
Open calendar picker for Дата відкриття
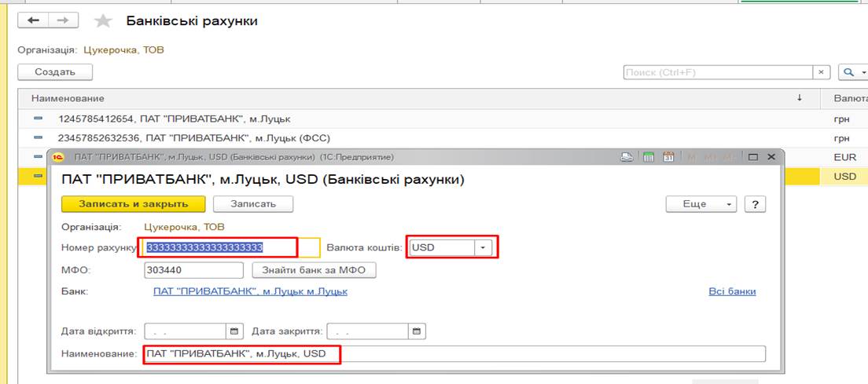pos(234,331)
